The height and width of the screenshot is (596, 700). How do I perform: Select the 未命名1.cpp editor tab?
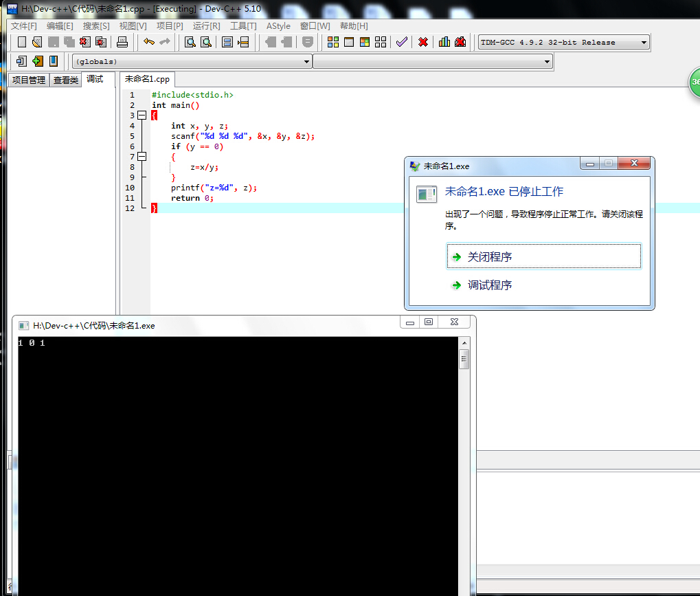coord(147,79)
